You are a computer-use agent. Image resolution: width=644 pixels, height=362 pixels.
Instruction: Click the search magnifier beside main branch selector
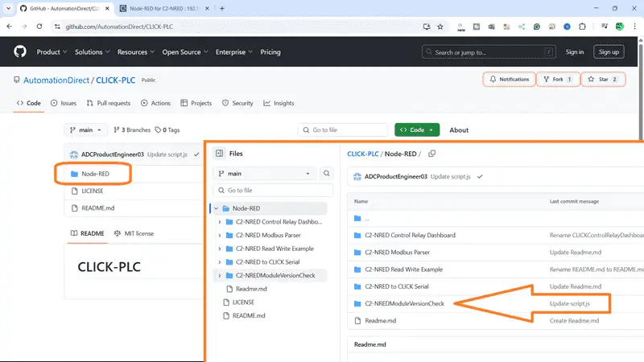[327, 173]
